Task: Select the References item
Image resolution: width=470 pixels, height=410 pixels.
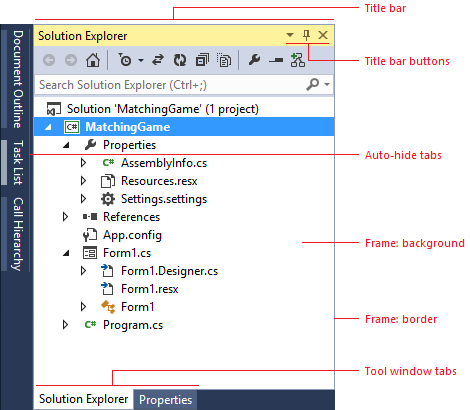Action: coord(131,217)
